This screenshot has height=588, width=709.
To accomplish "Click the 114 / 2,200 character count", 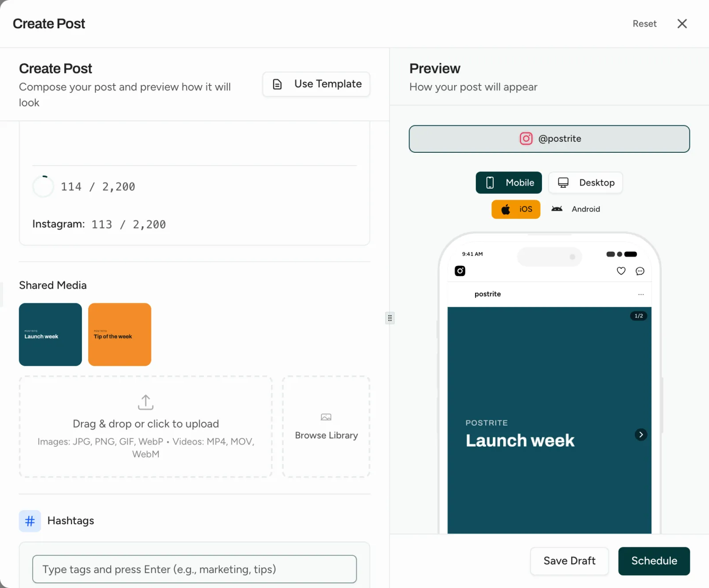I will 98,187.
